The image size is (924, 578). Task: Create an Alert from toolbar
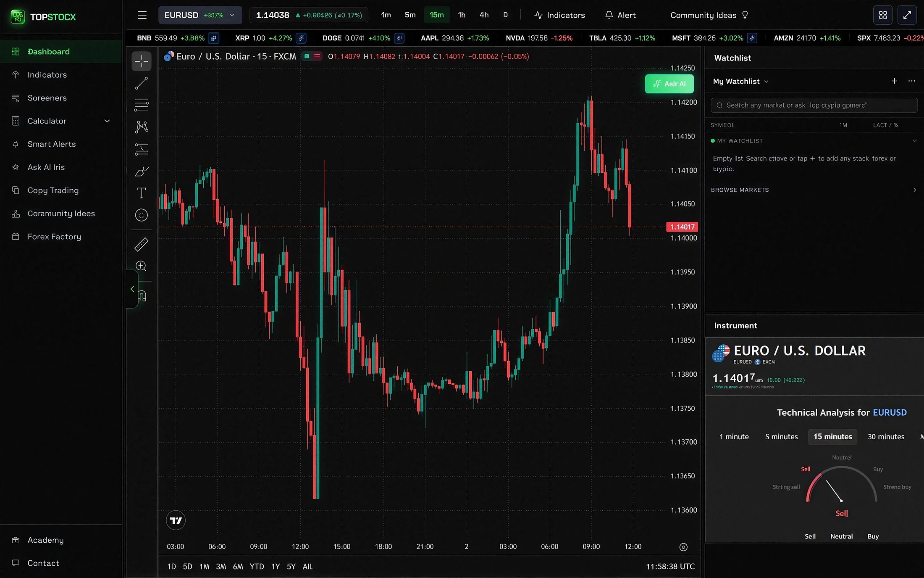(x=620, y=15)
